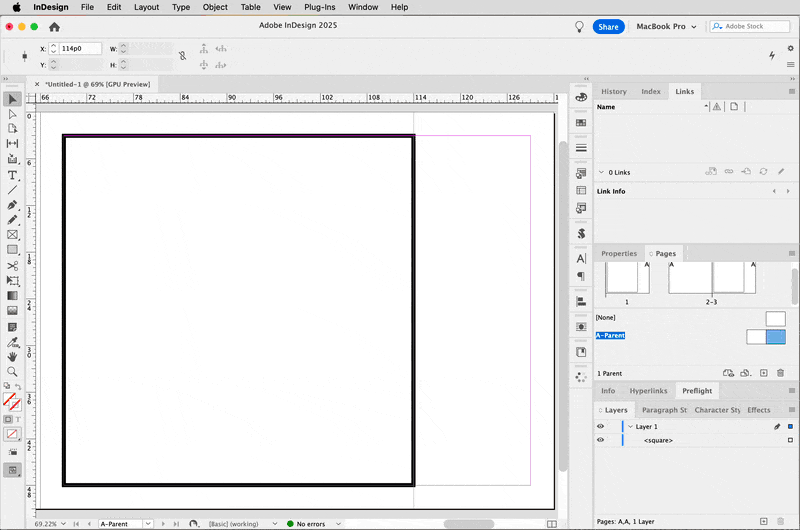Click the lightbulb Discover icon

point(578,27)
